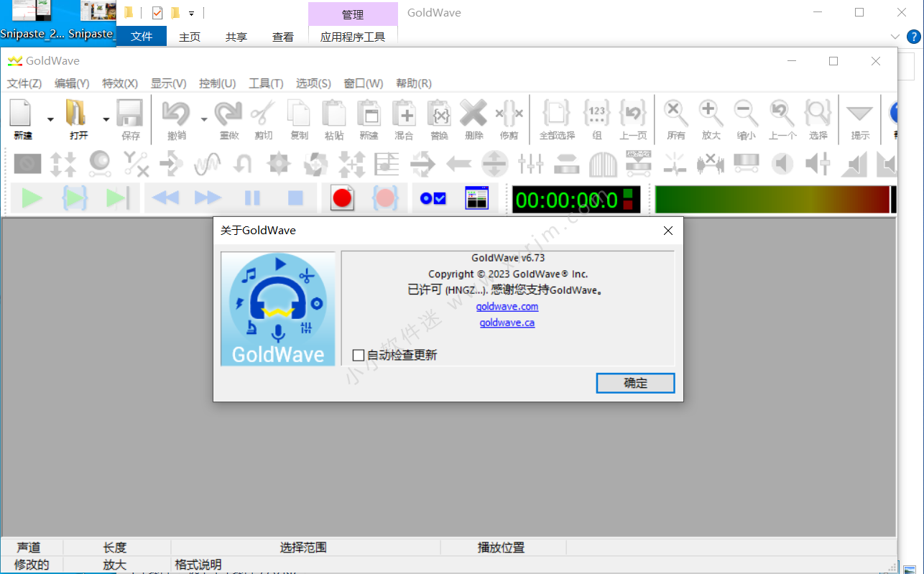Click the 打开 open folder icon
Screen dimensions: 924x574
[76, 114]
